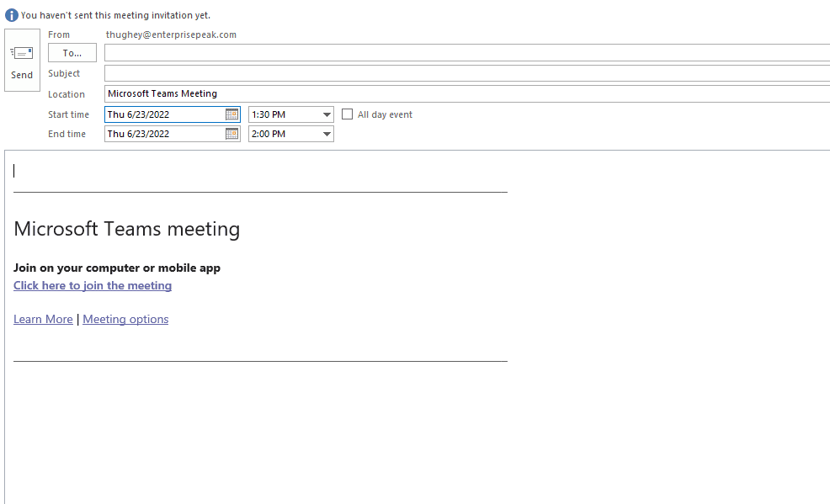Viewport: 830px width, 504px height.
Task: Click 'Click here to join the meeting' link
Action: [93, 285]
